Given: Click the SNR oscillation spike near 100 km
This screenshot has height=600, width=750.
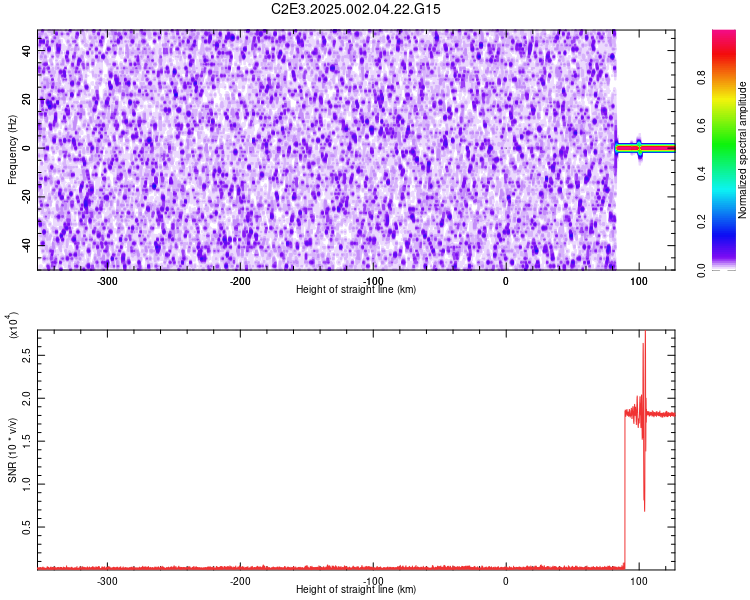Looking at the screenshot, I should [x=644, y=421].
